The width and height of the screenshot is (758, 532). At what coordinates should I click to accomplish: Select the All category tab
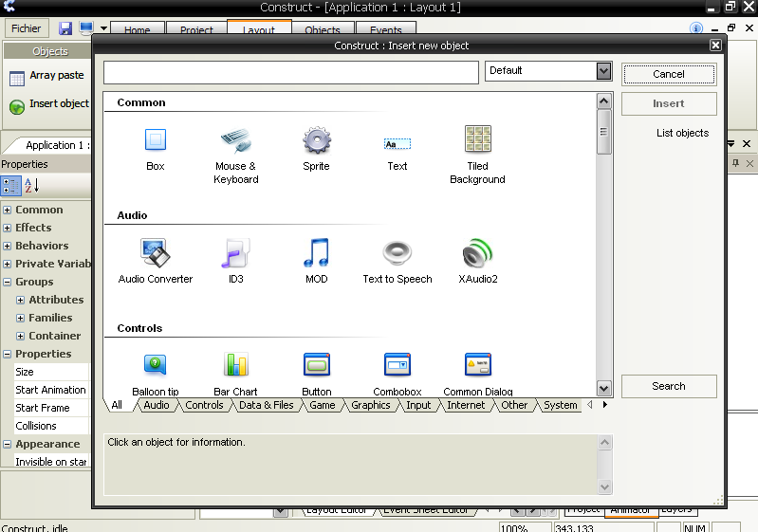click(x=117, y=405)
